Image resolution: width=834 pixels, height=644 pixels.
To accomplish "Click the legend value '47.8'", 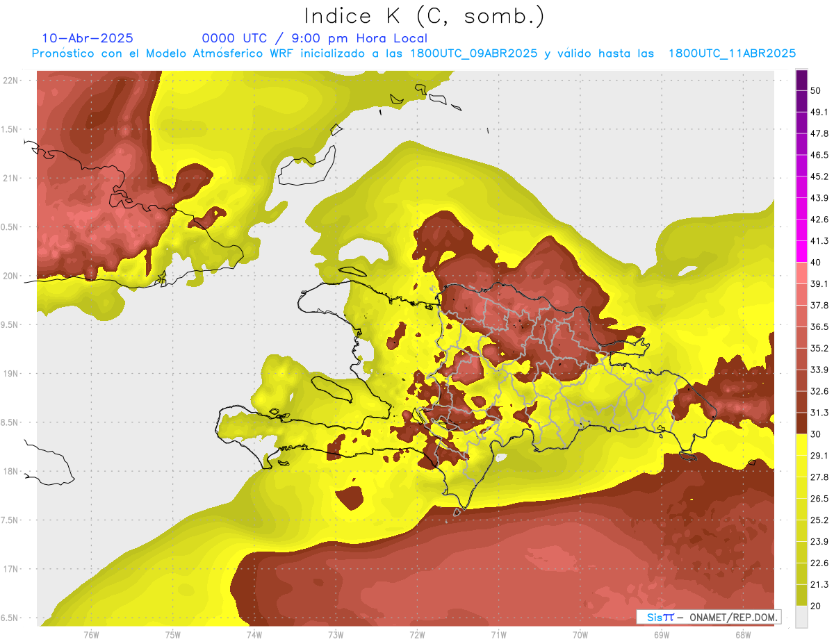I will coord(819,133).
